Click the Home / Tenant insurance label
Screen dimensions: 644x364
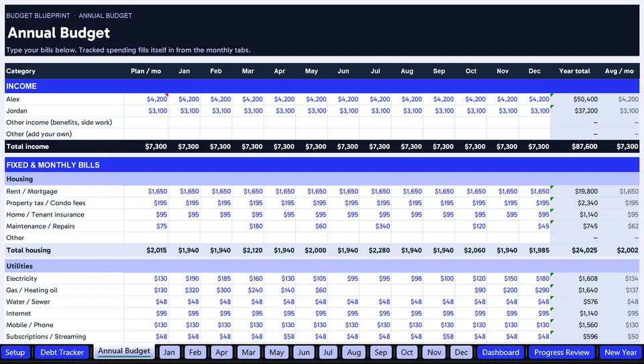(x=45, y=215)
